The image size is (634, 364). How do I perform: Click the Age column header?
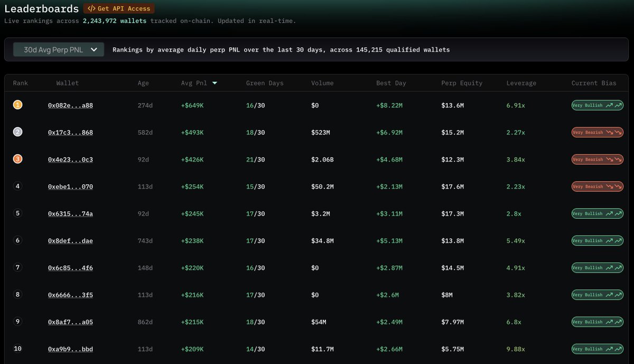(143, 83)
